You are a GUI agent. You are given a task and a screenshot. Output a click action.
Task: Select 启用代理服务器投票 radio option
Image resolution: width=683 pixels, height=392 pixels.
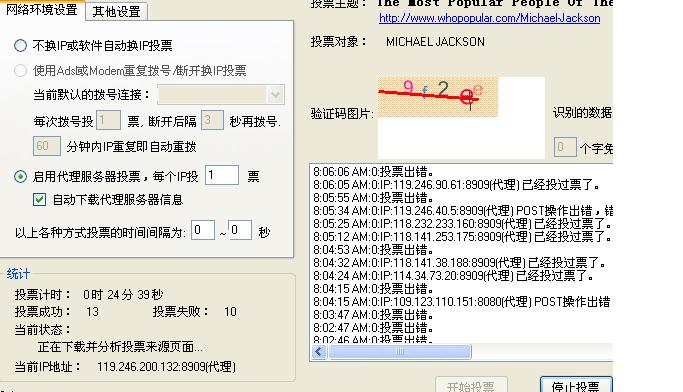(x=20, y=176)
